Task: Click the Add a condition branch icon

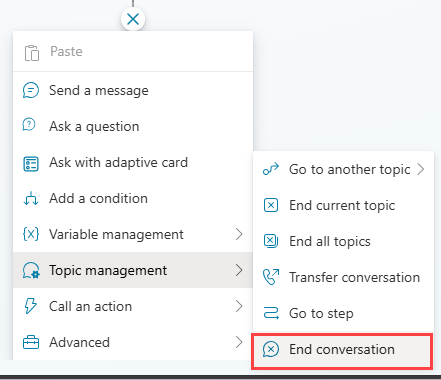Action: [x=31, y=198]
